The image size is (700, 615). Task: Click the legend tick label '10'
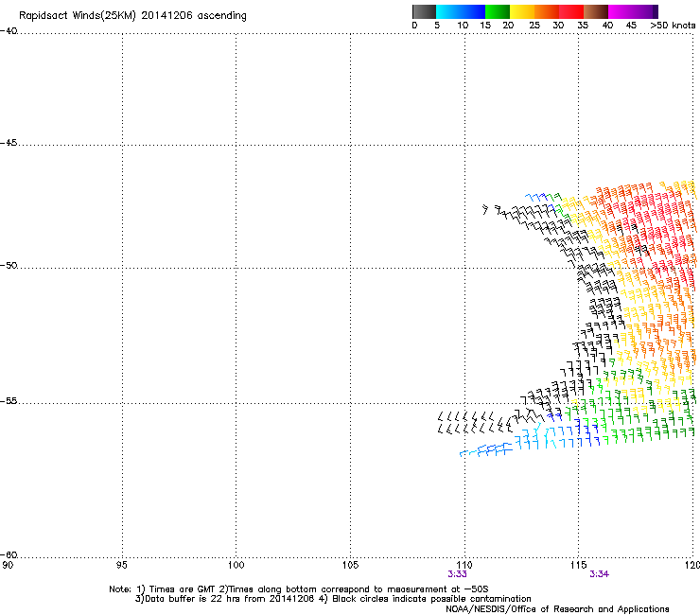tap(463, 26)
